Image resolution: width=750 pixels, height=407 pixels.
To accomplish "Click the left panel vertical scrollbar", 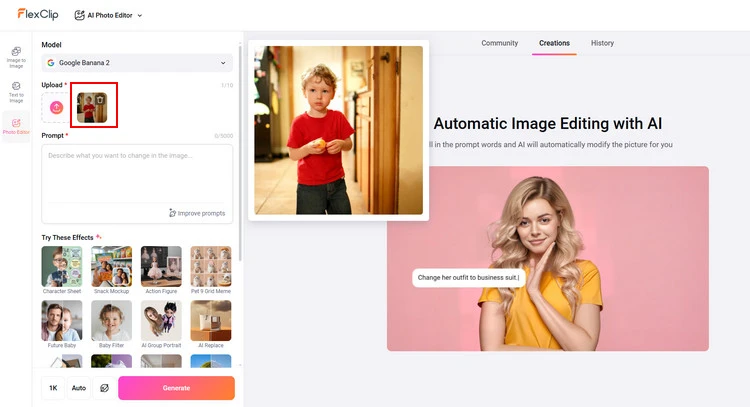I will (240, 153).
